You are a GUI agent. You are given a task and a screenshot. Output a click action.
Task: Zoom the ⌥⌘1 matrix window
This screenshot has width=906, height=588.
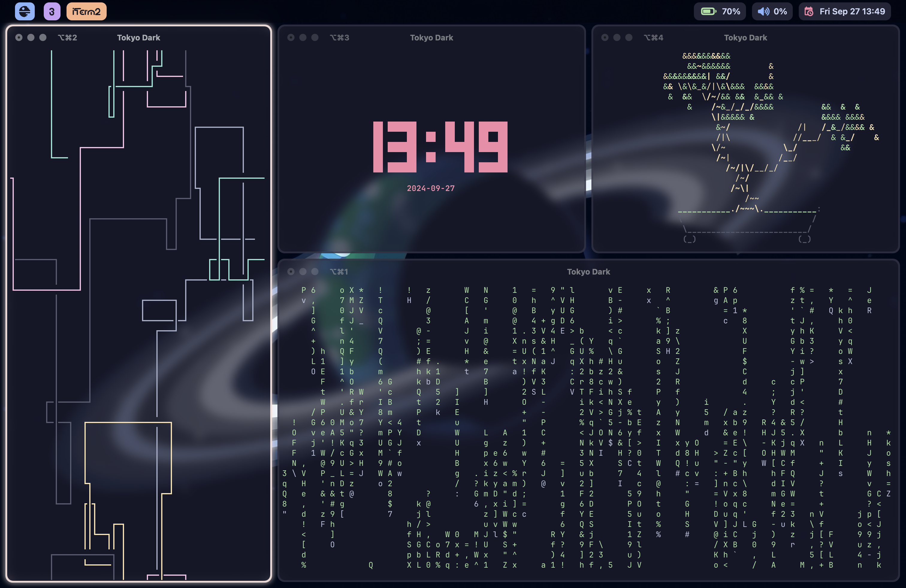pyautogui.click(x=315, y=272)
